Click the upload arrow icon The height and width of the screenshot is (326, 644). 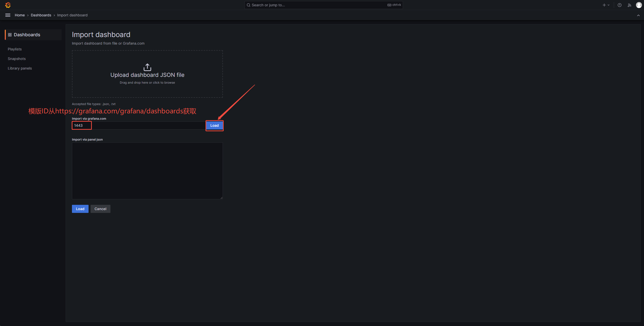pyautogui.click(x=147, y=67)
